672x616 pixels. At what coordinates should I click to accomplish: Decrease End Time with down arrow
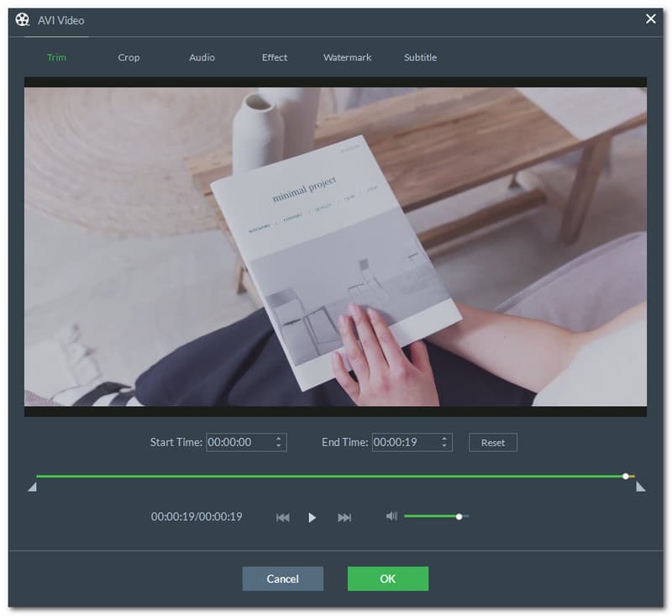point(444,446)
